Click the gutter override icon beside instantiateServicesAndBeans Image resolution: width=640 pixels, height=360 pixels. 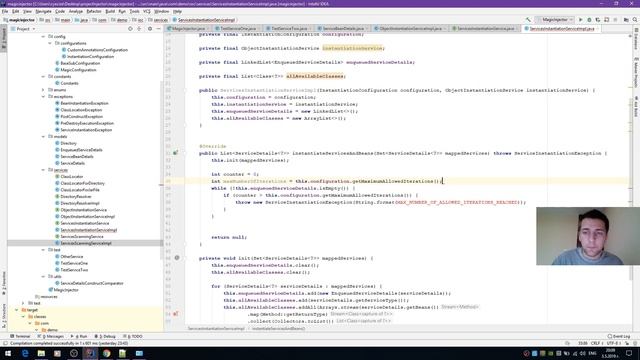[176, 153]
